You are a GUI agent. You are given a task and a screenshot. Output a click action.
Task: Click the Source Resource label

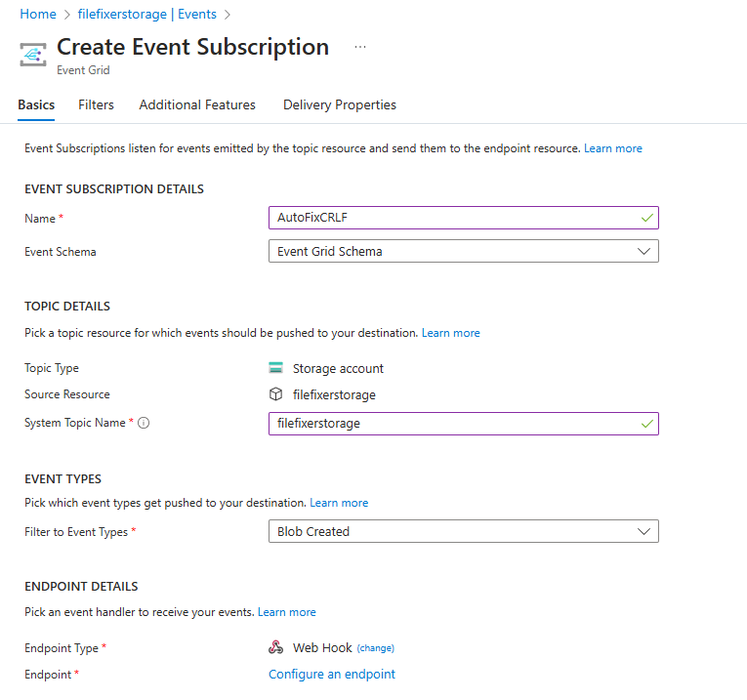click(67, 394)
